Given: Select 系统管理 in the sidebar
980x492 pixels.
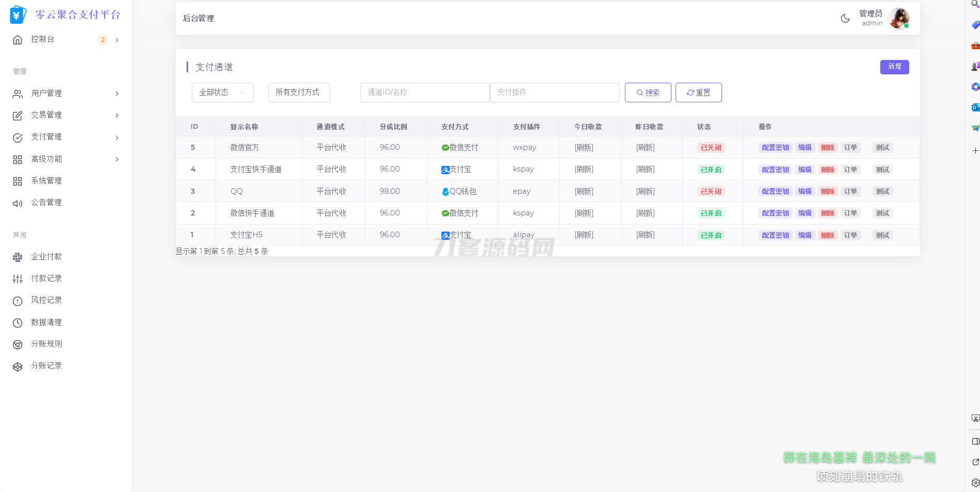Looking at the screenshot, I should click(x=47, y=181).
